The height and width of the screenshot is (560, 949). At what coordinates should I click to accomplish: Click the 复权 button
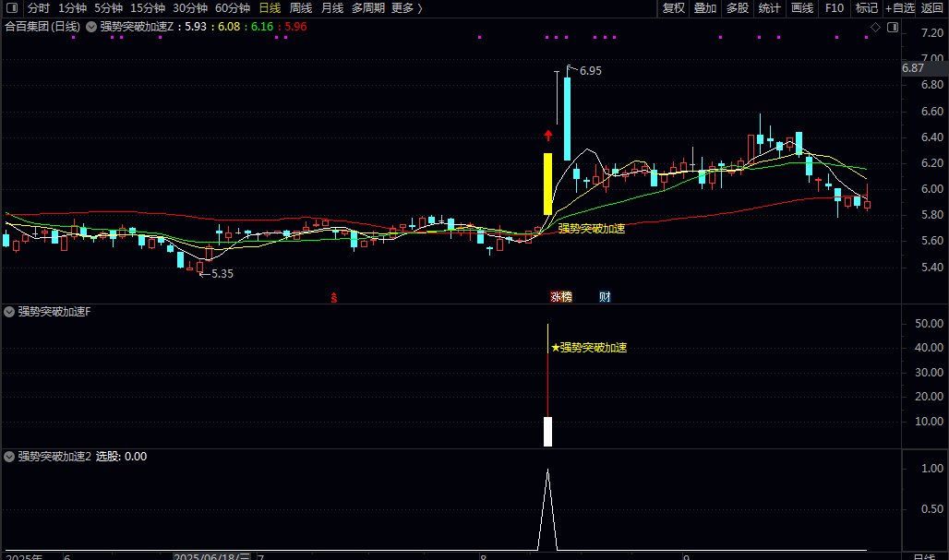click(x=673, y=8)
